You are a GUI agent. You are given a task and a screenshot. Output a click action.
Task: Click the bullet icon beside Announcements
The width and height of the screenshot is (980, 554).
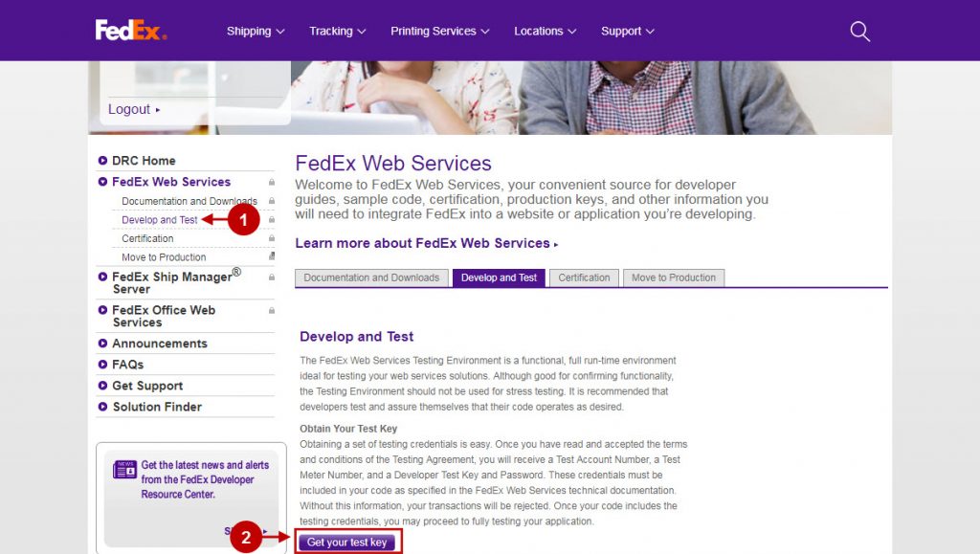(x=102, y=343)
